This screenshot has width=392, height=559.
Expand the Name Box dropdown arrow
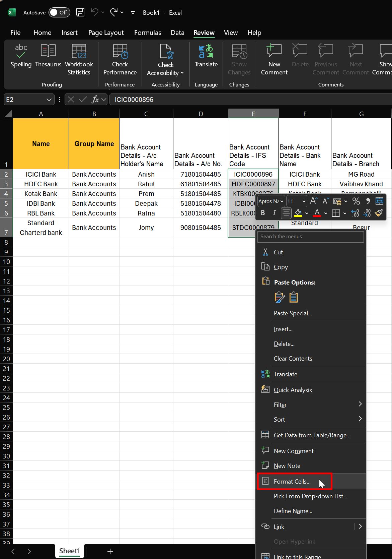pyautogui.click(x=49, y=100)
